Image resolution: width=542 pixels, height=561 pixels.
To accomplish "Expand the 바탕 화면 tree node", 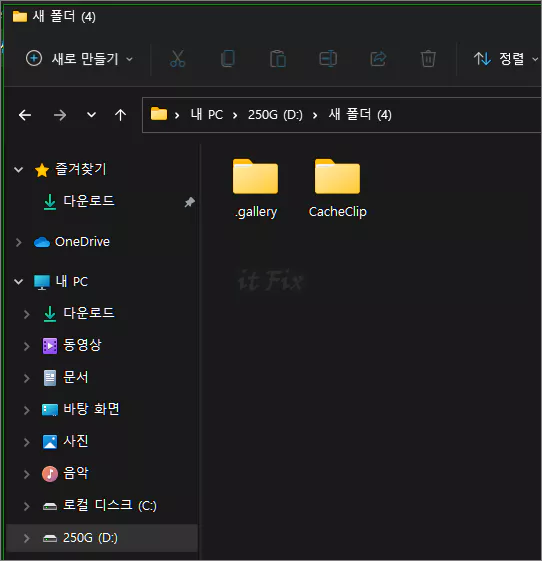I will click(x=26, y=410).
